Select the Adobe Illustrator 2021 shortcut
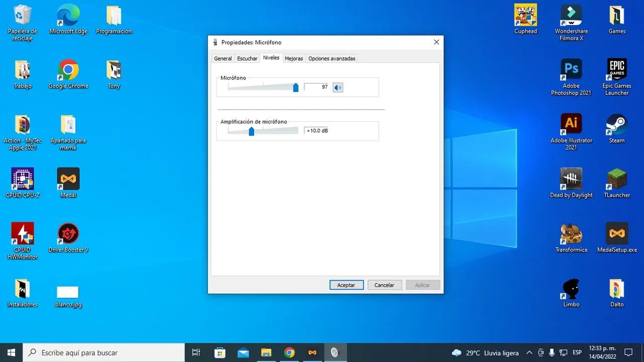 [x=572, y=132]
